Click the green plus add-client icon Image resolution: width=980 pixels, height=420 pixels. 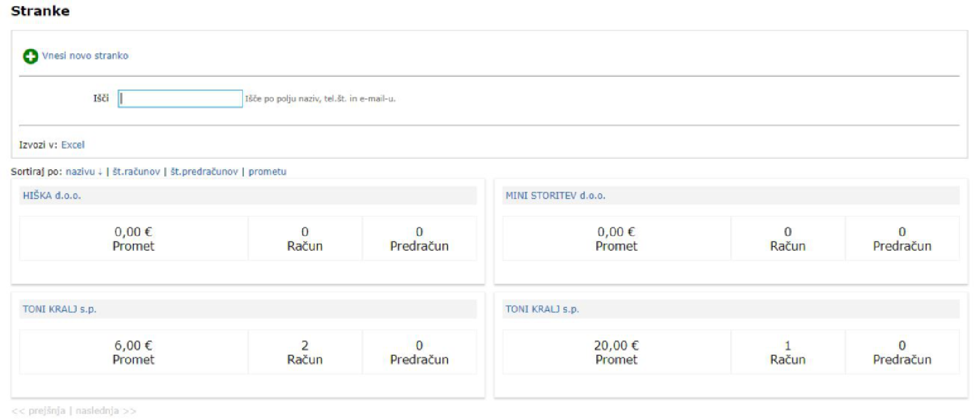click(x=30, y=56)
